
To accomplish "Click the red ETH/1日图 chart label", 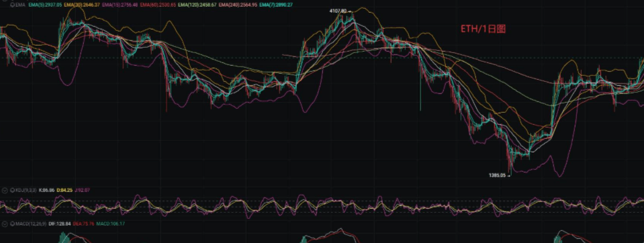I will point(483,29).
